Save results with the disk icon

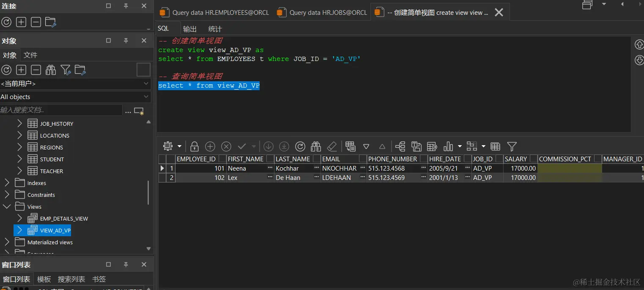tap(417, 146)
